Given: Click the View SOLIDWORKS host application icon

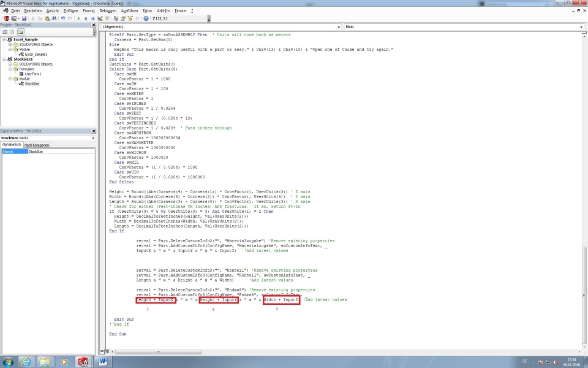Looking at the screenshot, I should 6,18.
